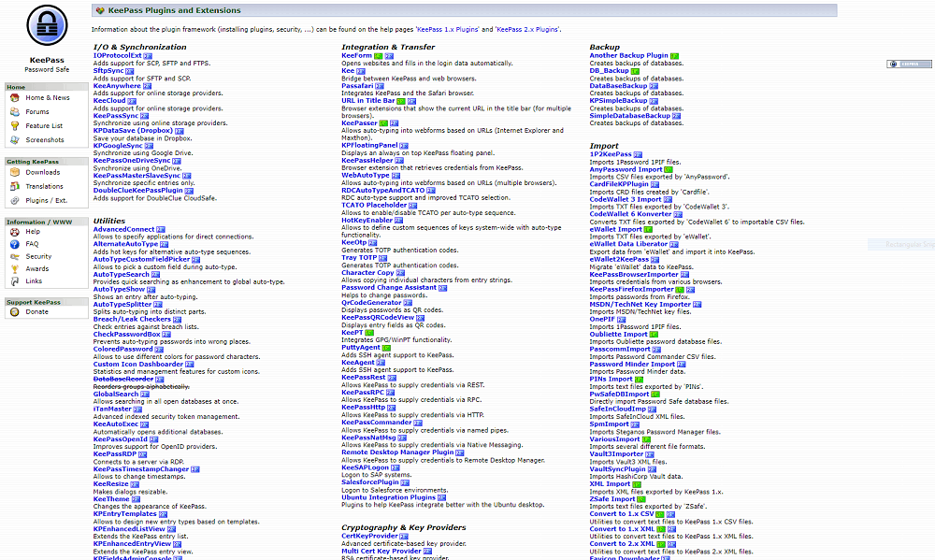Screen dimensions: 935x560
Task: Open the struck-through DataBaseReorder link
Action: 123,379
